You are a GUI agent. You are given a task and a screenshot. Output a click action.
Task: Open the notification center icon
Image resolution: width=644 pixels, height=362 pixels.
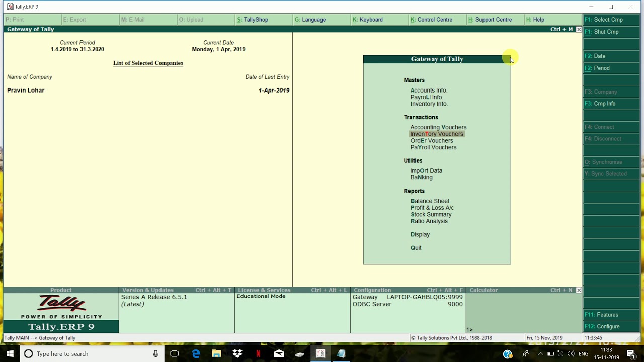pos(631,354)
